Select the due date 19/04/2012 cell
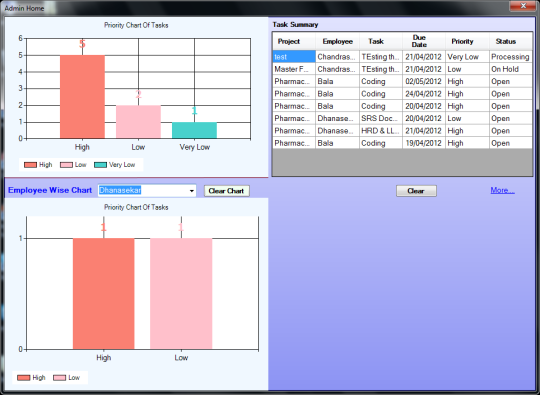The image size is (540, 395). click(424, 143)
